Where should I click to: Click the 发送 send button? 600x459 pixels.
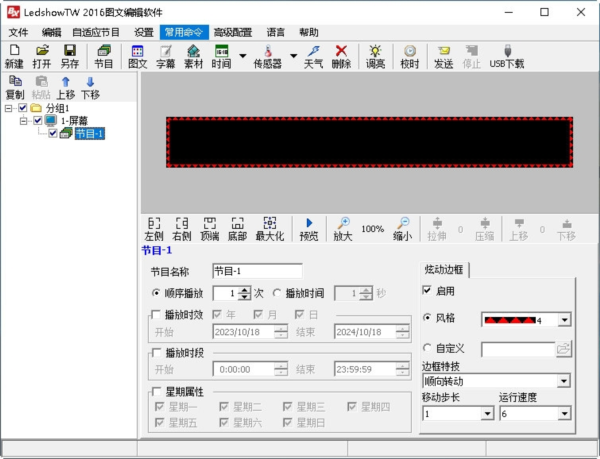pos(443,55)
